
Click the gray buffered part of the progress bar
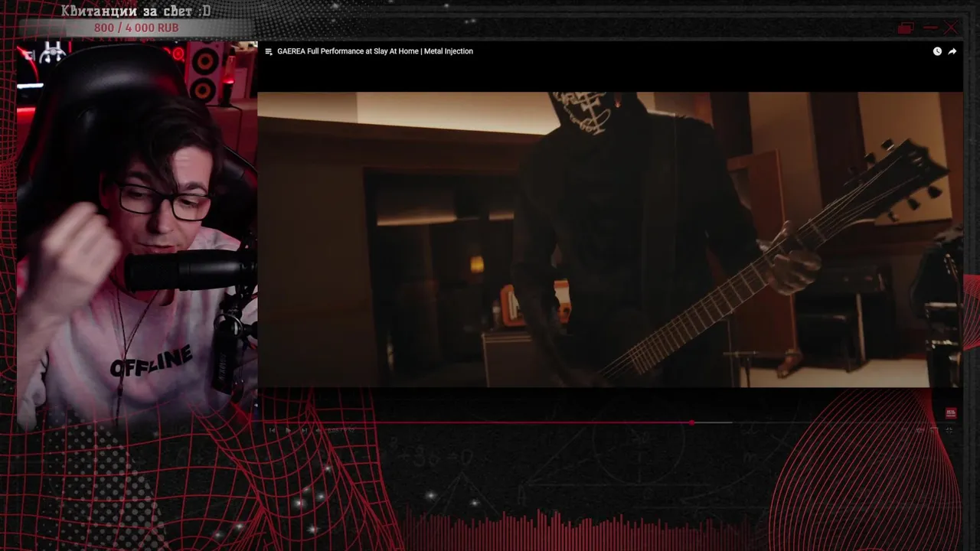coord(713,422)
